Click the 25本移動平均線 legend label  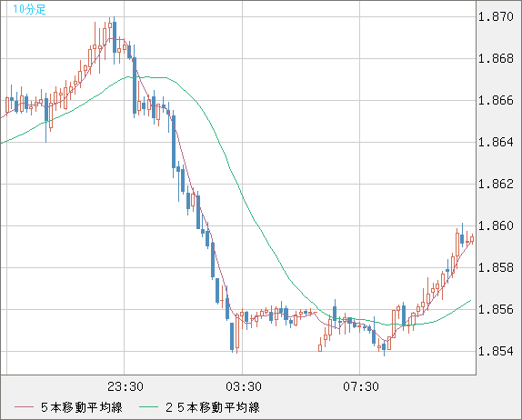tap(213, 407)
